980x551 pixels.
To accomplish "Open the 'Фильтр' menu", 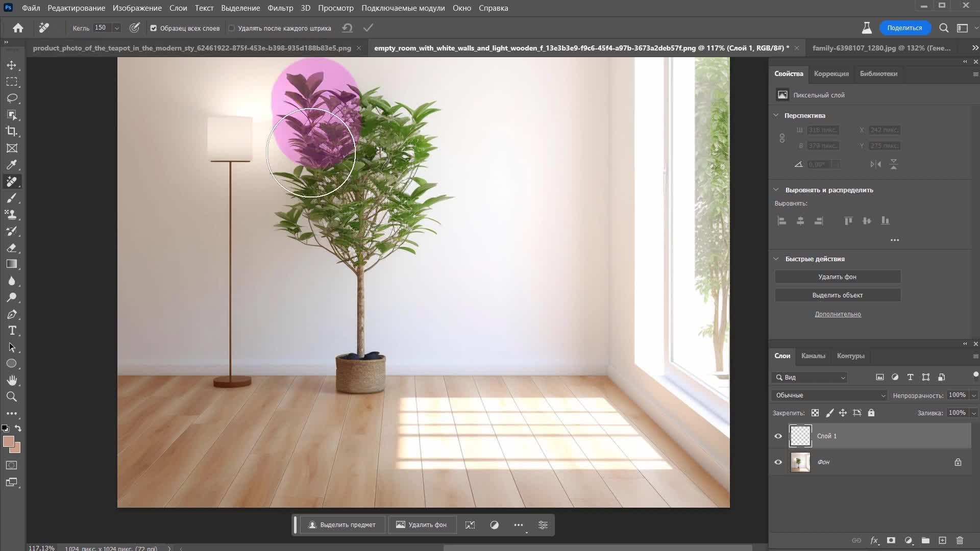I will coord(280,8).
